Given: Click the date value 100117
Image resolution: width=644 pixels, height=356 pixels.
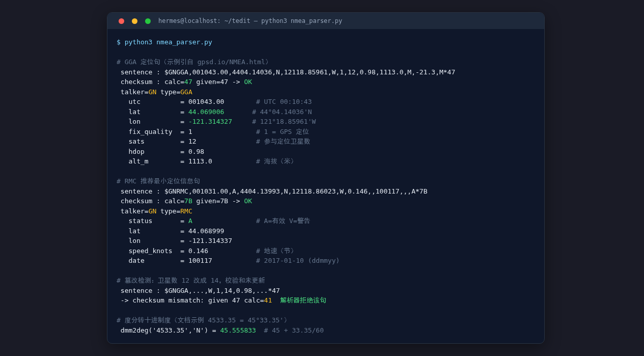Looking at the screenshot, I should pyautogui.click(x=200, y=261).
